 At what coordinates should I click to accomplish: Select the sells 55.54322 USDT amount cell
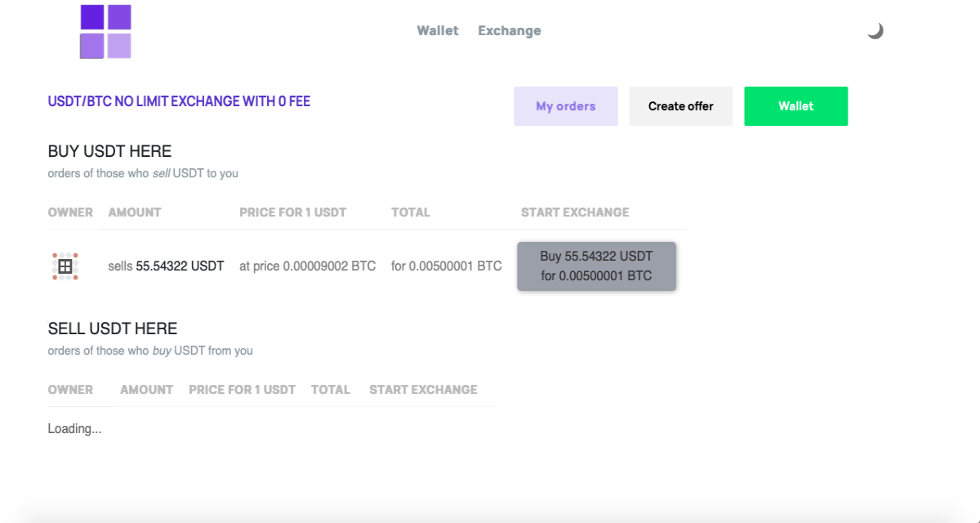coord(166,266)
